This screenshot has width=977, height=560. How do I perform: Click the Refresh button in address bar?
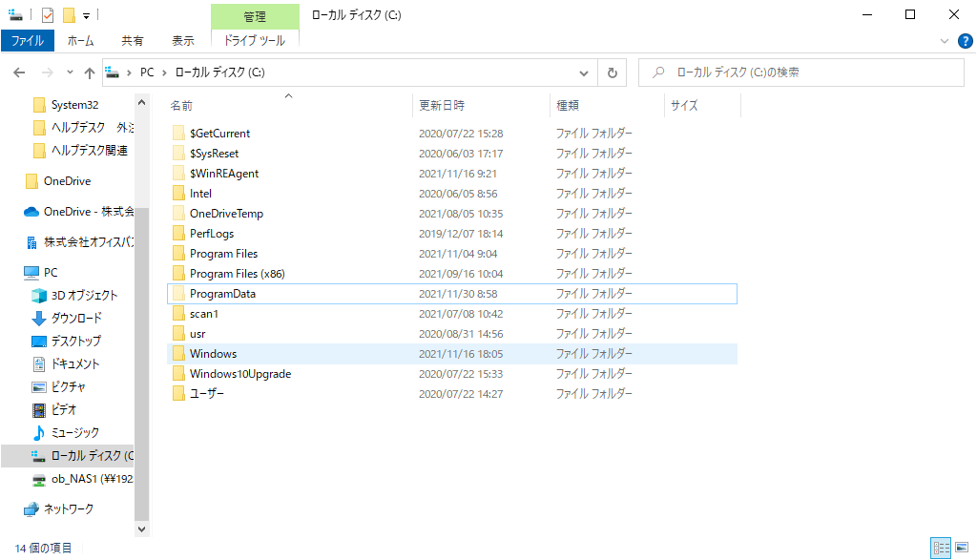(612, 73)
